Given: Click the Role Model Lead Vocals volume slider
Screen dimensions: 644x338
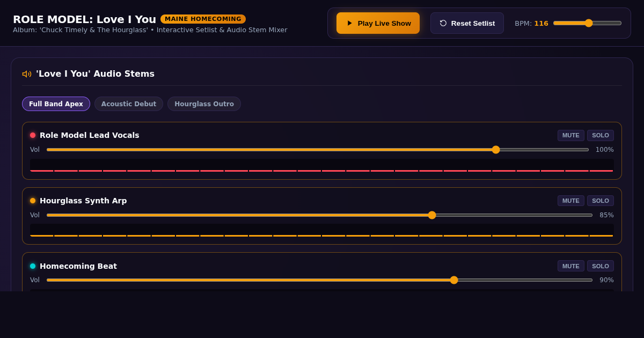Looking at the screenshot, I should coord(318,150).
